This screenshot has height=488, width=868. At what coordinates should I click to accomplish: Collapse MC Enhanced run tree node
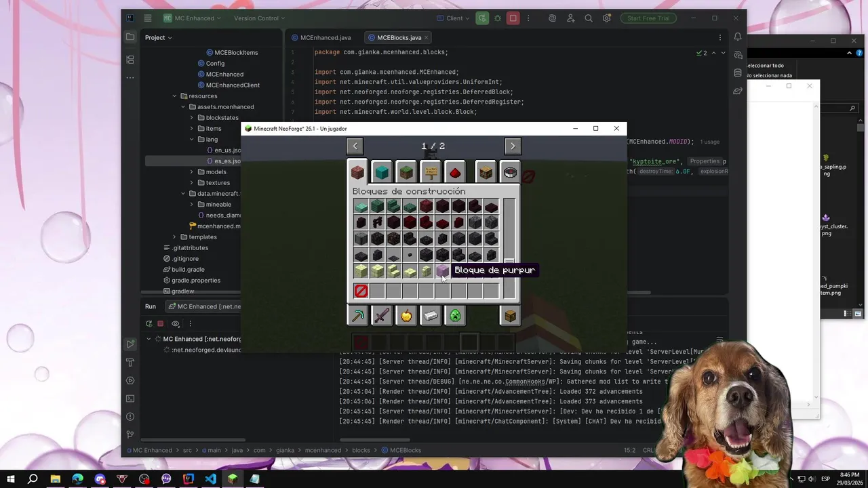(x=149, y=339)
